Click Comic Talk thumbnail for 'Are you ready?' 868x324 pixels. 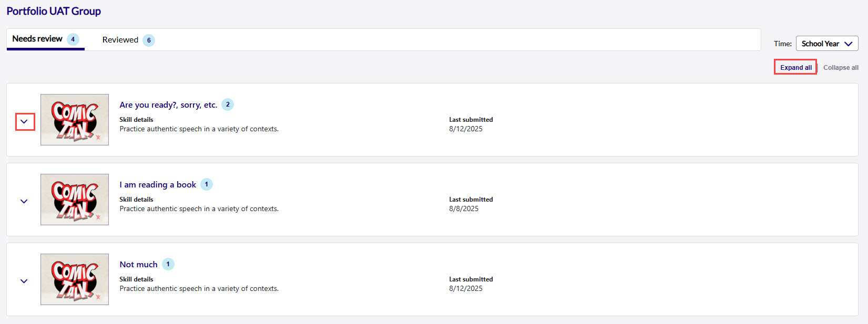[75, 120]
